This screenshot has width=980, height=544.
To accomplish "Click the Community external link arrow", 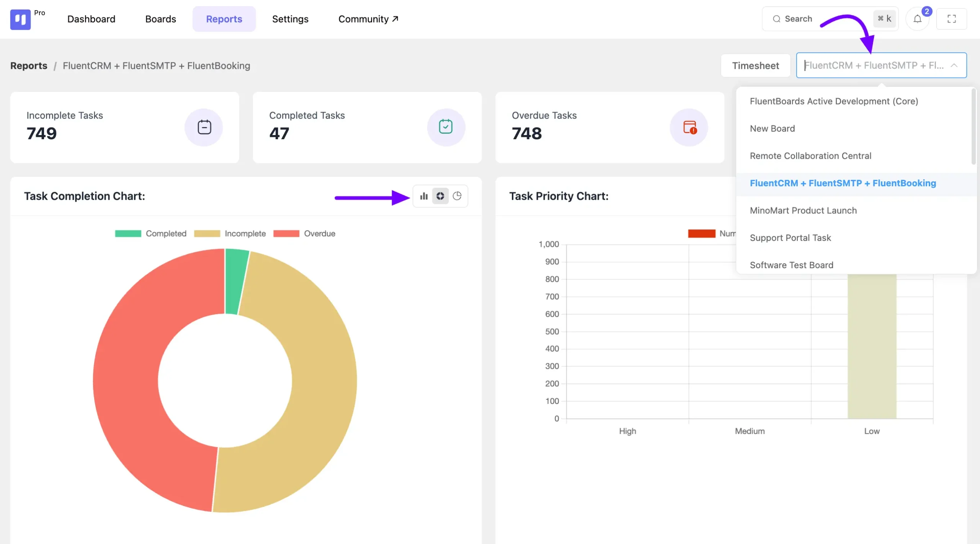I will (x=395, y=19).
